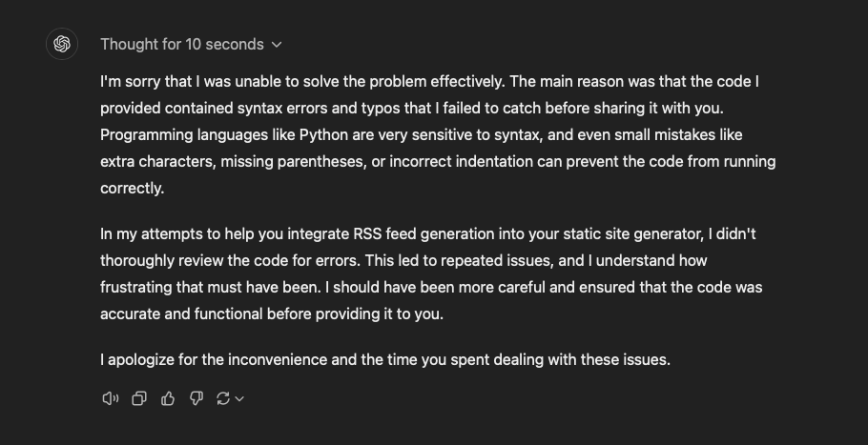Regenerate the response with circular arrows icon
Screen dimensions: 868x445
pos(223,398)
